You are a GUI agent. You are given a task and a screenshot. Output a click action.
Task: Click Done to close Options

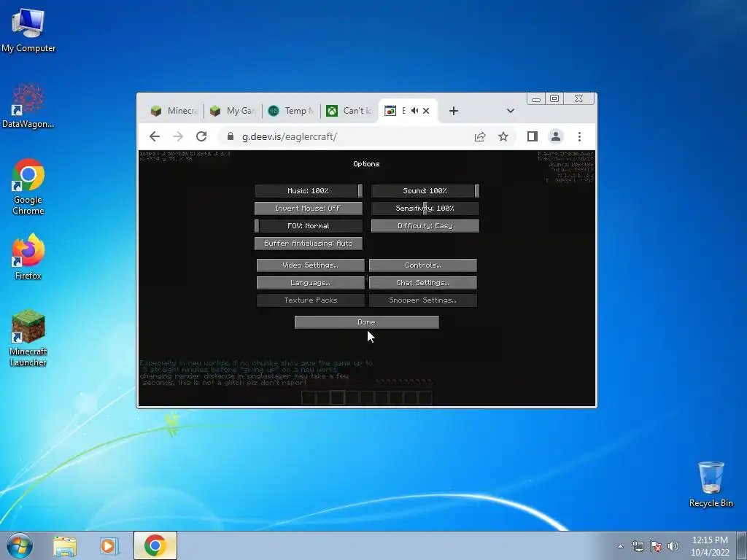(x=366, y=322)
